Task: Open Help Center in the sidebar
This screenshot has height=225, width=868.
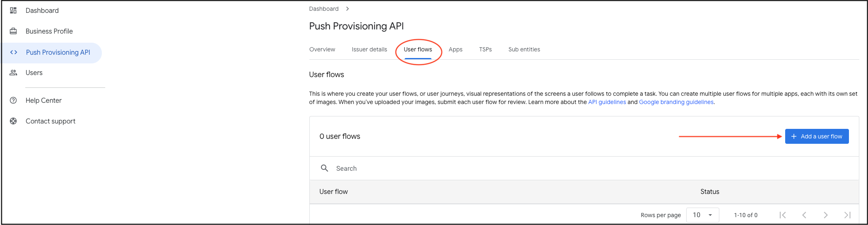Action: click(43, 100)
